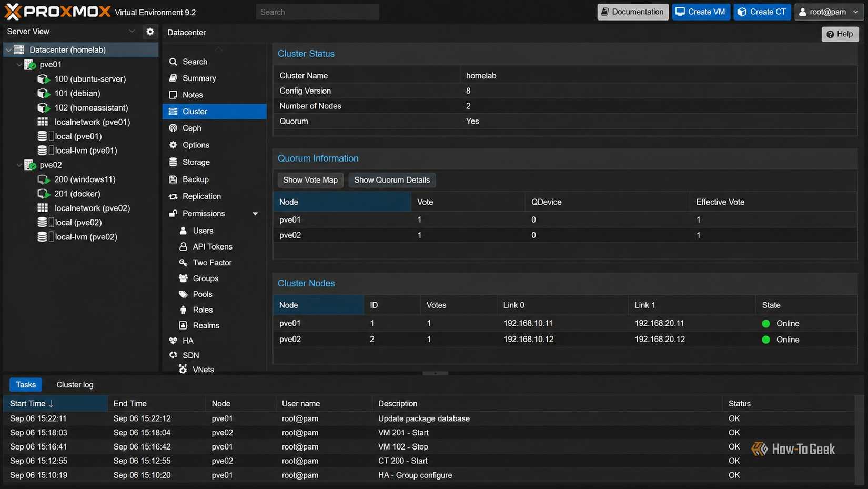Collapse the pve02 node in tree
Viewport: 868px width, 489px height.
tap(19, 165)
